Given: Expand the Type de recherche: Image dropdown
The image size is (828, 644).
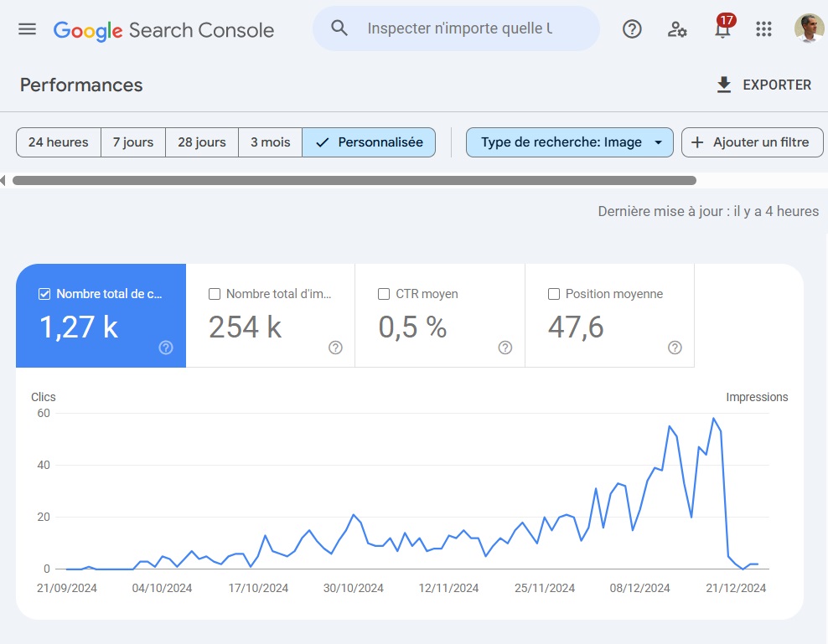Looking at the screenshot, I should point(569,142).
